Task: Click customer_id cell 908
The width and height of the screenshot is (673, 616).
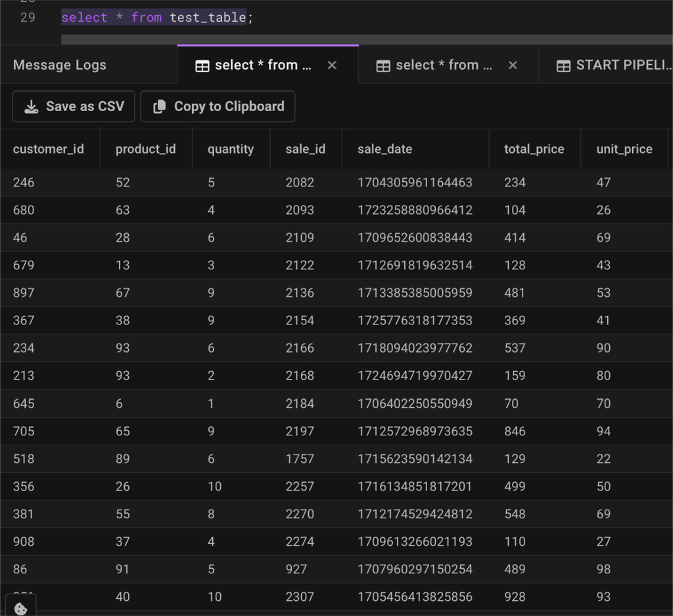Action: pyautogui.click(x=24, y=541)
